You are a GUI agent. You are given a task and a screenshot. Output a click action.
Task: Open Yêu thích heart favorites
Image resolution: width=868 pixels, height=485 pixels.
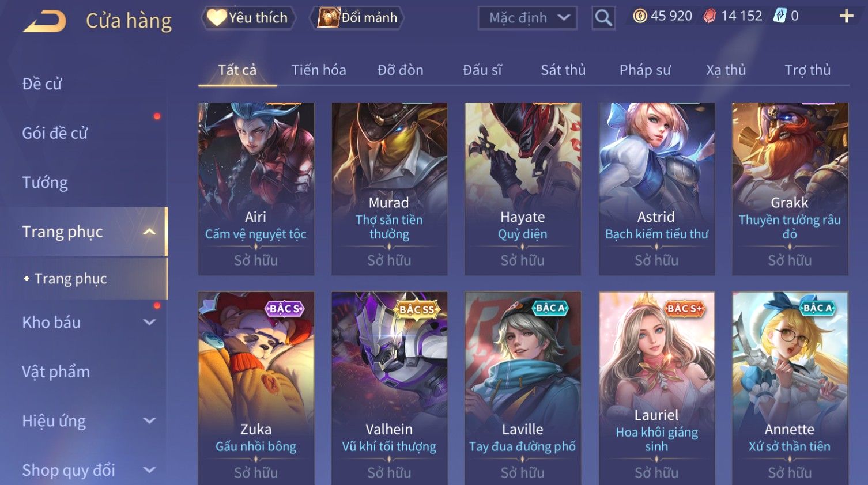tap(248, 18)
